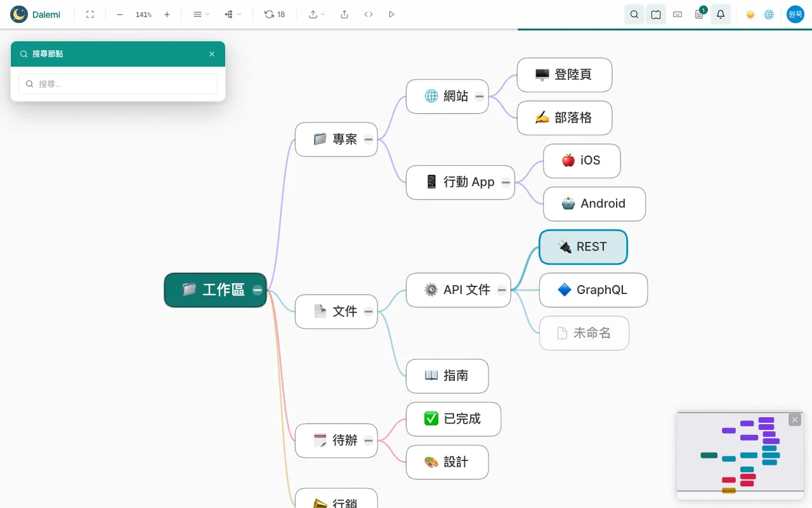The height and width of the screenshot is (508, 812).
Task: Zoom in with the plus button
Action: 167,14
